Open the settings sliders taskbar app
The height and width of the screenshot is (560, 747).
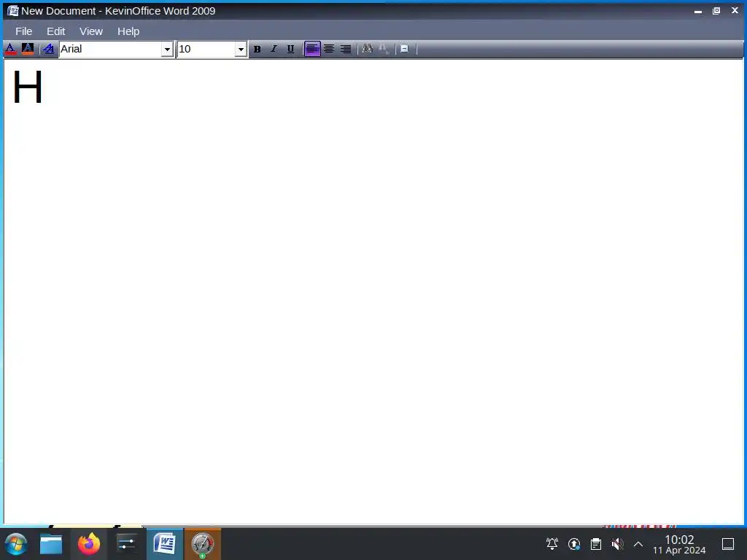126,544
